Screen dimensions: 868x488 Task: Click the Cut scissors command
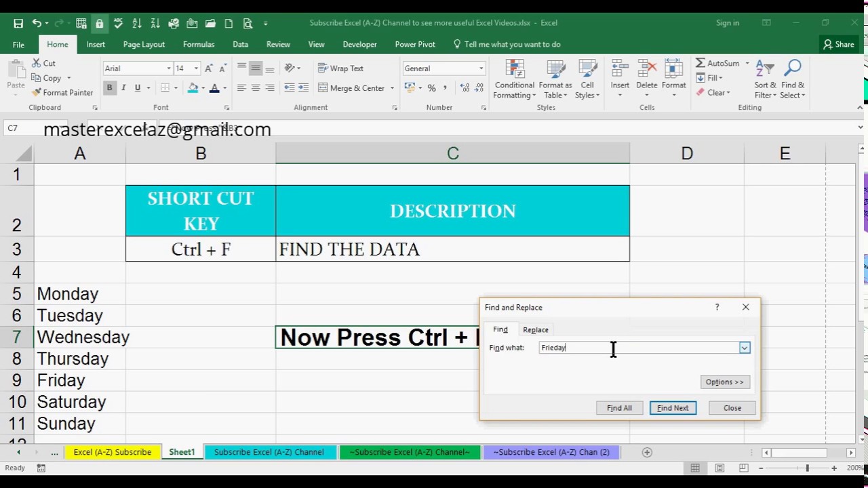click(44, 63)
